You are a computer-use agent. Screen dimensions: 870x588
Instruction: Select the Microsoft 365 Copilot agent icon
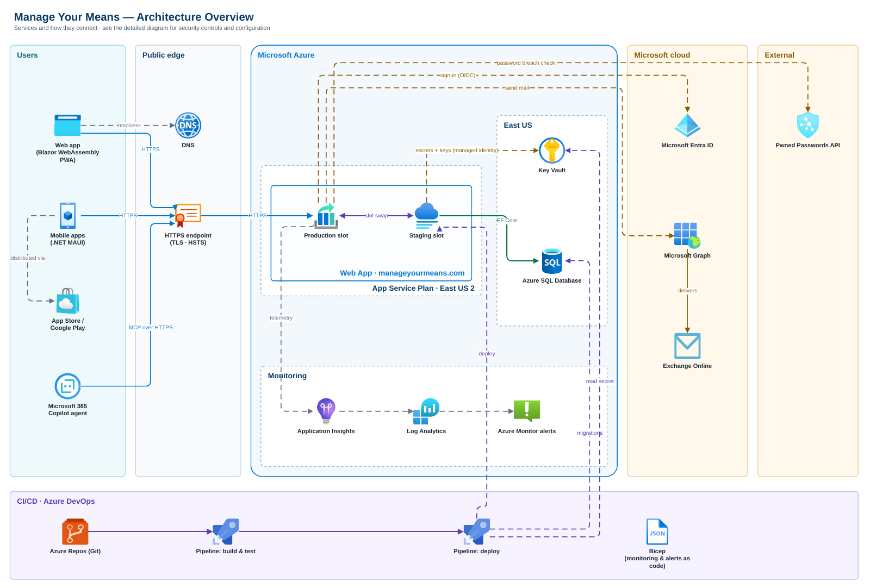67,386
